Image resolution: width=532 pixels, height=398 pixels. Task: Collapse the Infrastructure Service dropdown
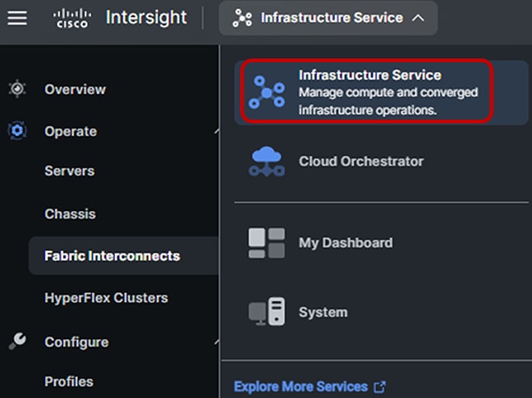pyautogui.click(x=328, y=18)
